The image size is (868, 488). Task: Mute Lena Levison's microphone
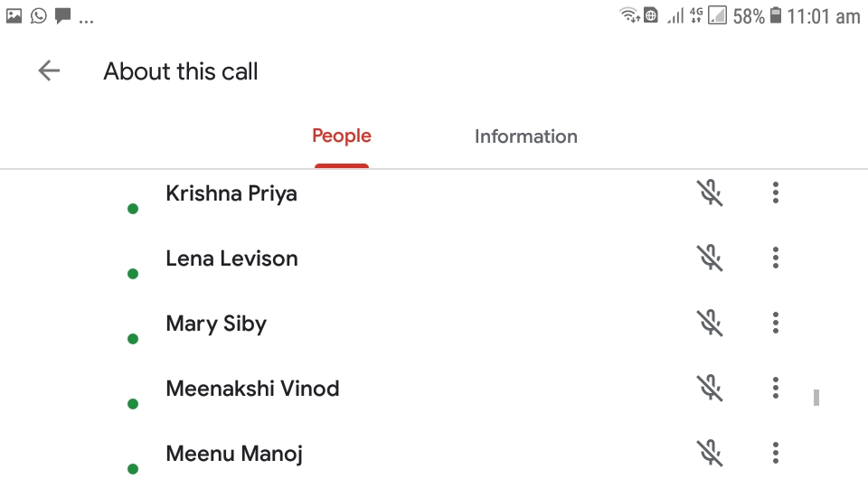pyautogui.click(x=710, y=258)
